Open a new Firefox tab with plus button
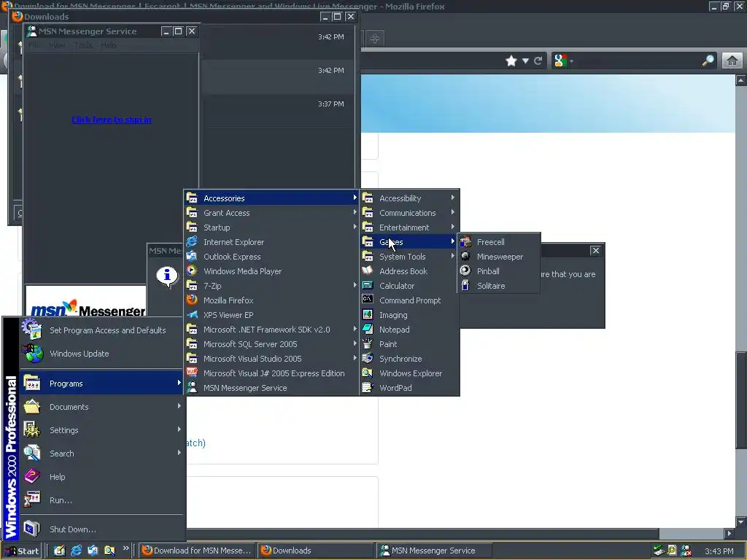This screenshot has width=747, height=560. [375, 39]
